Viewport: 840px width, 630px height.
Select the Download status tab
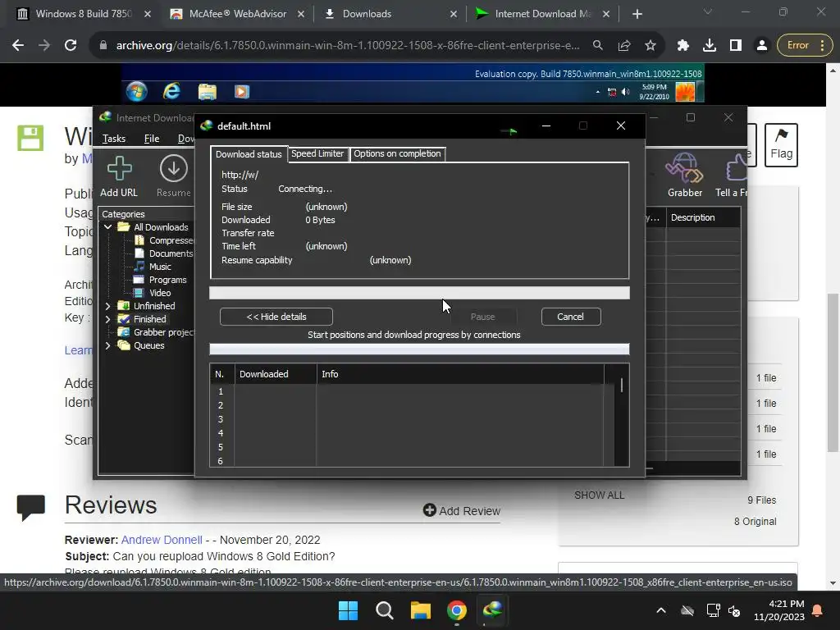coord(249,153)
